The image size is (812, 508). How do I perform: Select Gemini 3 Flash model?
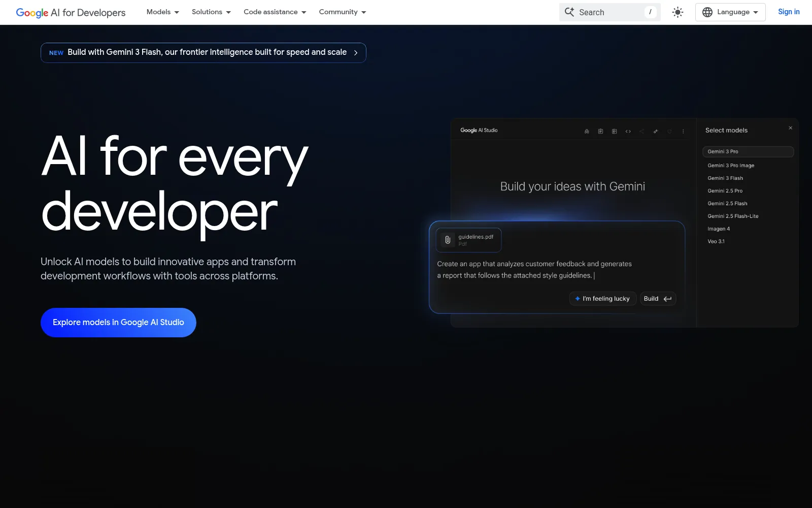click(725, 178)
